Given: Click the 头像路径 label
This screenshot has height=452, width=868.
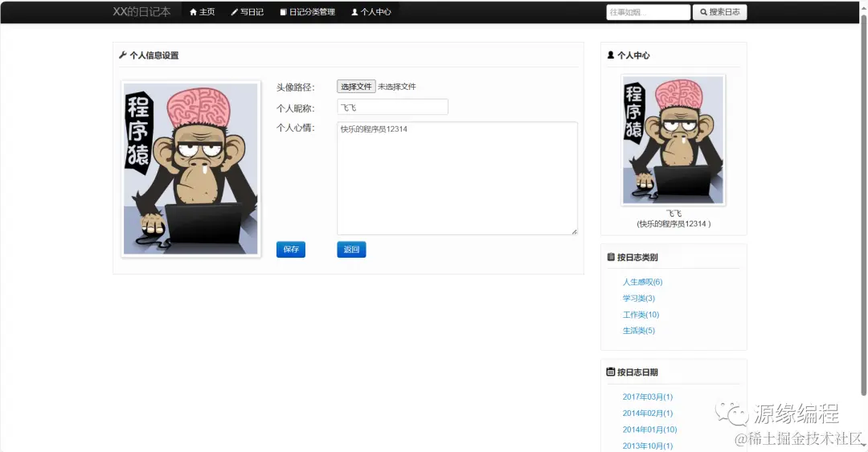Looking at the screenshot, I should click(x=296, y=87).
